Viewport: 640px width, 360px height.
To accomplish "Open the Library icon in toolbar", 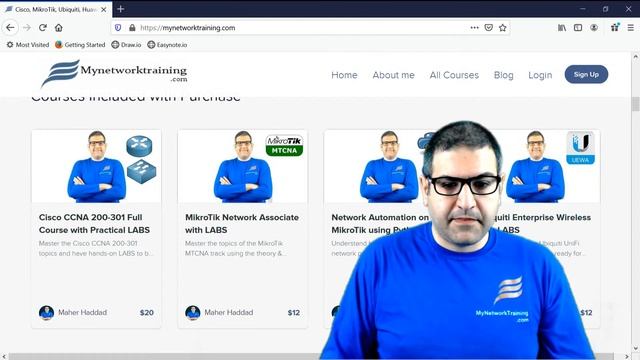I will click(562, 28).
